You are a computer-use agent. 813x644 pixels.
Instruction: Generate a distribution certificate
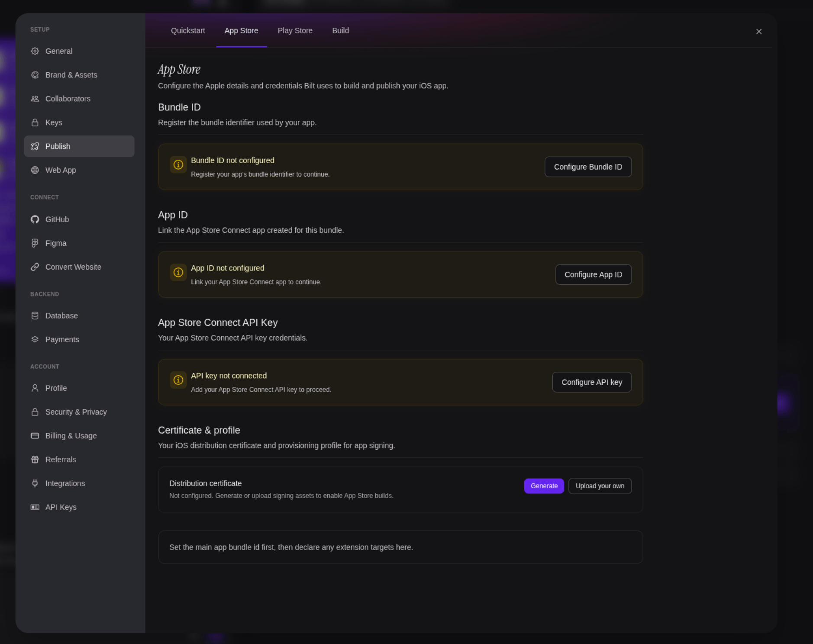[544, 486]
